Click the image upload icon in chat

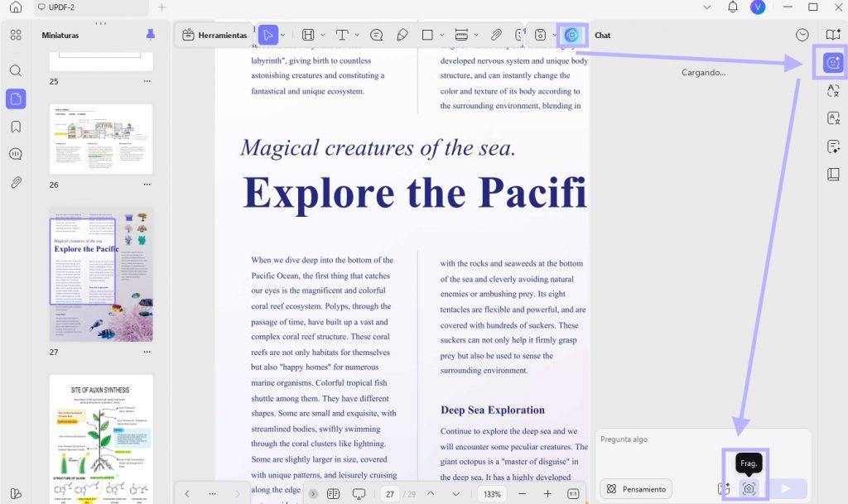(724, 489)
